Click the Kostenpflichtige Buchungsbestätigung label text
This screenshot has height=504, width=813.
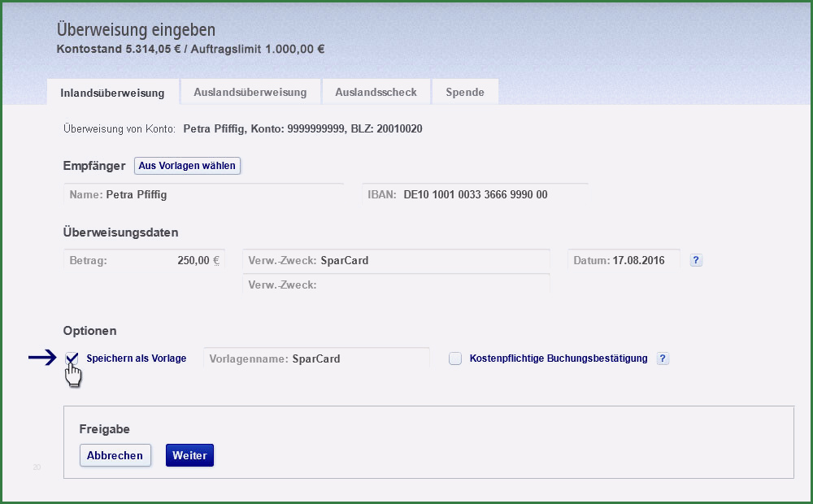click(559, 358)
